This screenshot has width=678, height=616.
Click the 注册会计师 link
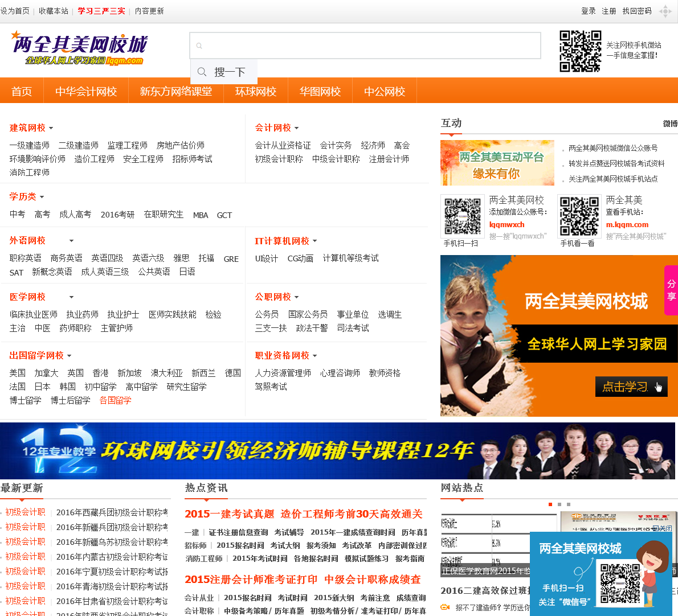(389, 159)
